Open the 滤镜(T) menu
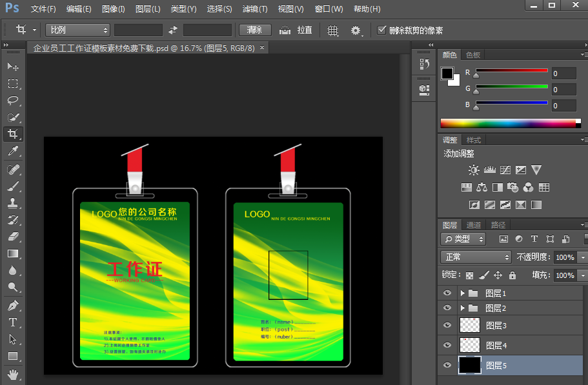 coord(255,9)
